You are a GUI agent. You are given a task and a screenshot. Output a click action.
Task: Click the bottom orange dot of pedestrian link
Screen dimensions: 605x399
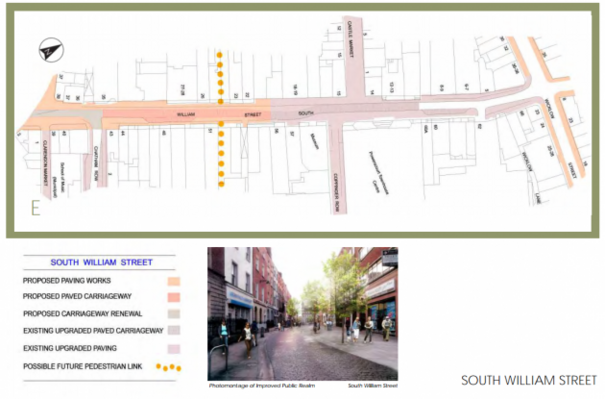pyautogui.click(x=221, y=184)
